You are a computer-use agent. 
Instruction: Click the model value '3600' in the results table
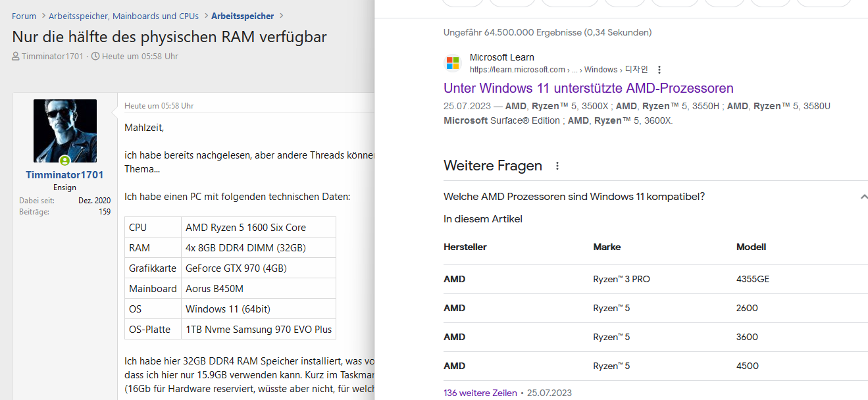(x=748, y=337)
